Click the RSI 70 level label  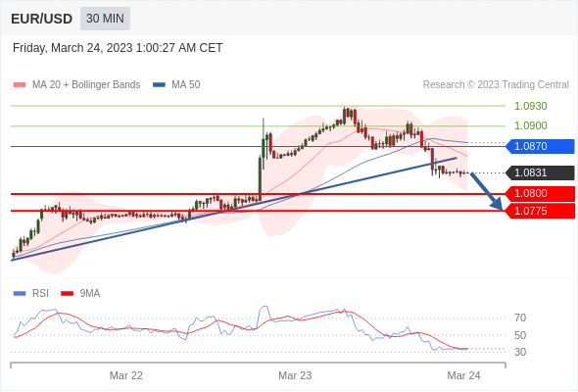[x=520, y=318]
